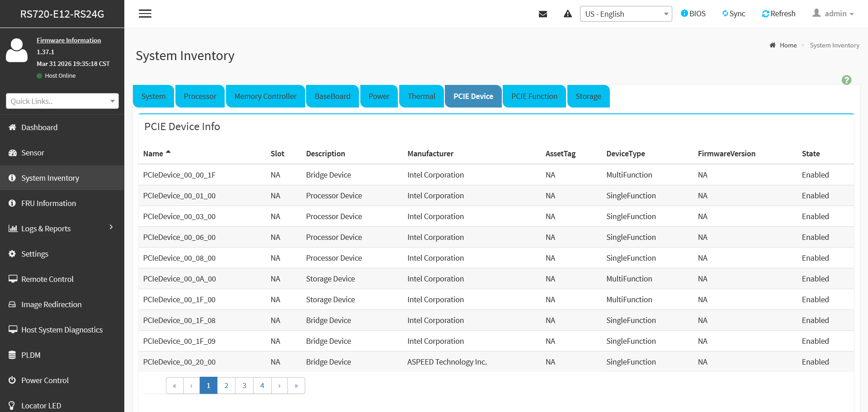Select the Storage tab
This screenshot has width=868, height=412.
(588, 96)
